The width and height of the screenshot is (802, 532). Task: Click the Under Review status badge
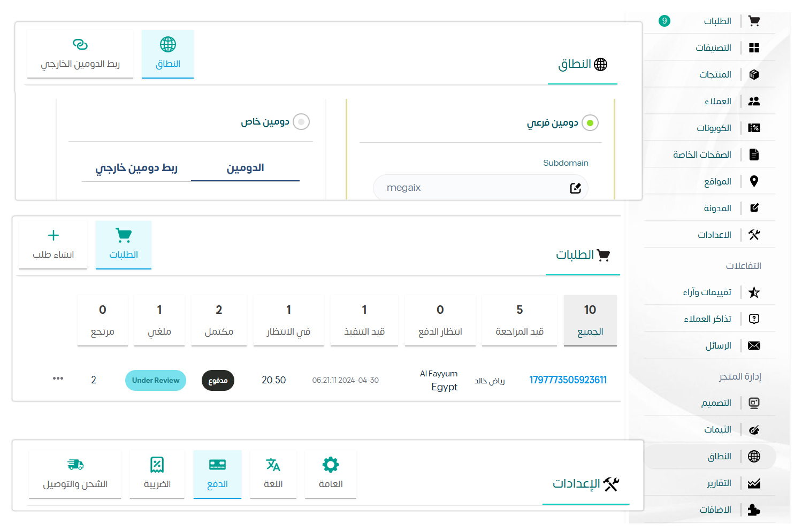(156, 380)
